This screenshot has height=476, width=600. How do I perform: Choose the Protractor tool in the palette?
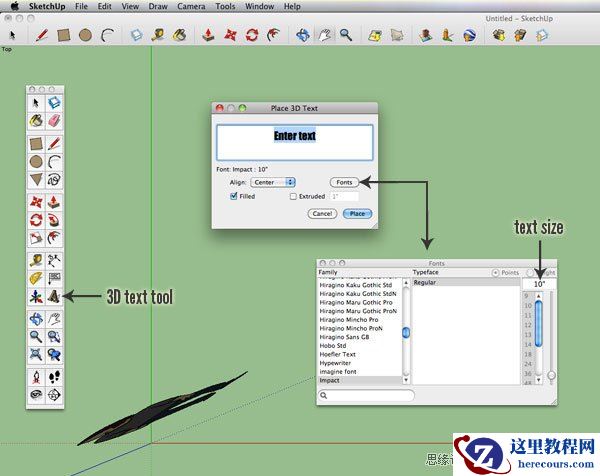coord(36,279)
